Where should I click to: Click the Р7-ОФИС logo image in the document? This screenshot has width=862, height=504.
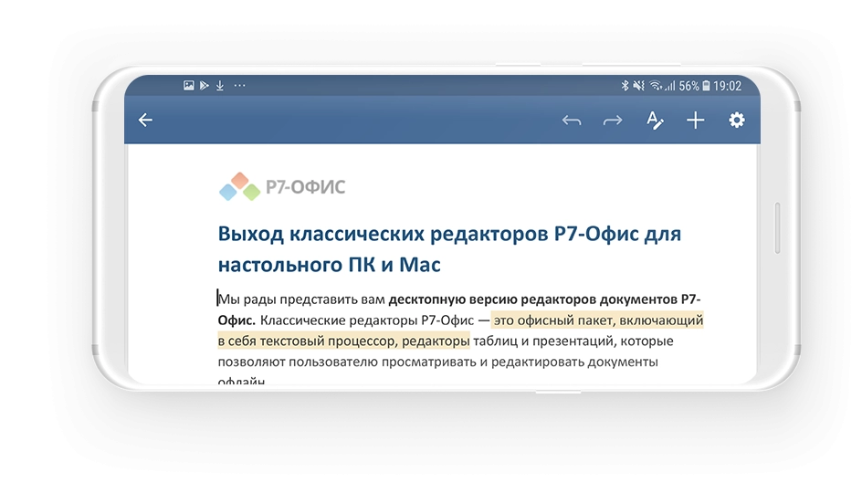(x=282, y=187)
